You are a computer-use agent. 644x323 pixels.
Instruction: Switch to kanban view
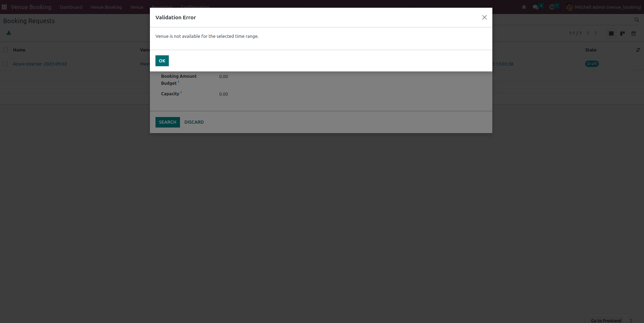pos(622,33)
